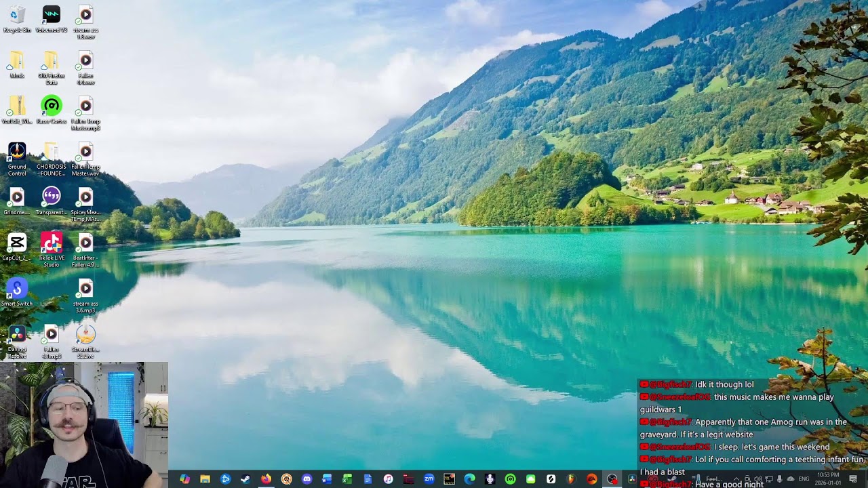Open Microsoft Edge from the taskbar
The width and height of the screenshot is (868, 488).
(x=469, y=479)
